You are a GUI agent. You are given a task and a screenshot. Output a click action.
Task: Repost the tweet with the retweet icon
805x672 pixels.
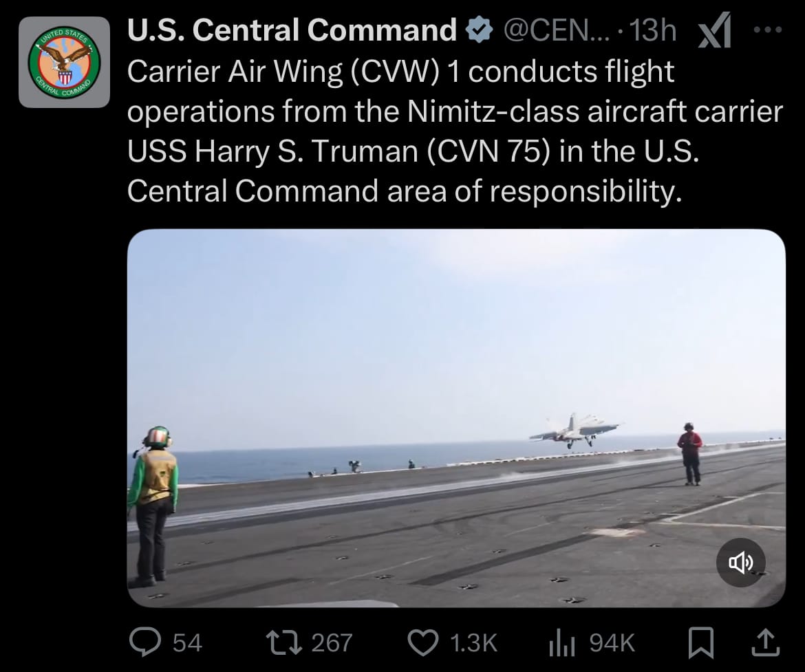283,642
